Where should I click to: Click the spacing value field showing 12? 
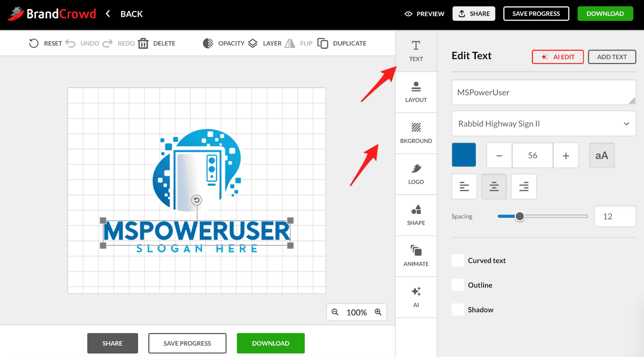(x=615, y=216)
